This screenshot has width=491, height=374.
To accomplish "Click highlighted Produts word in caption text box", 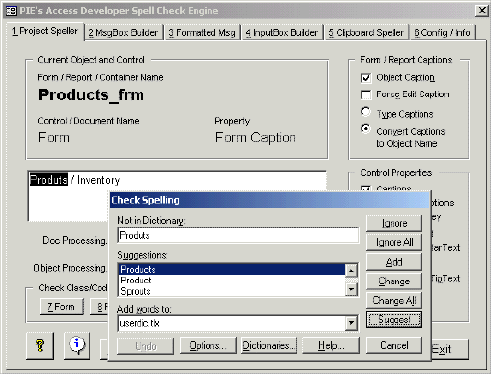I will [49, 180].
